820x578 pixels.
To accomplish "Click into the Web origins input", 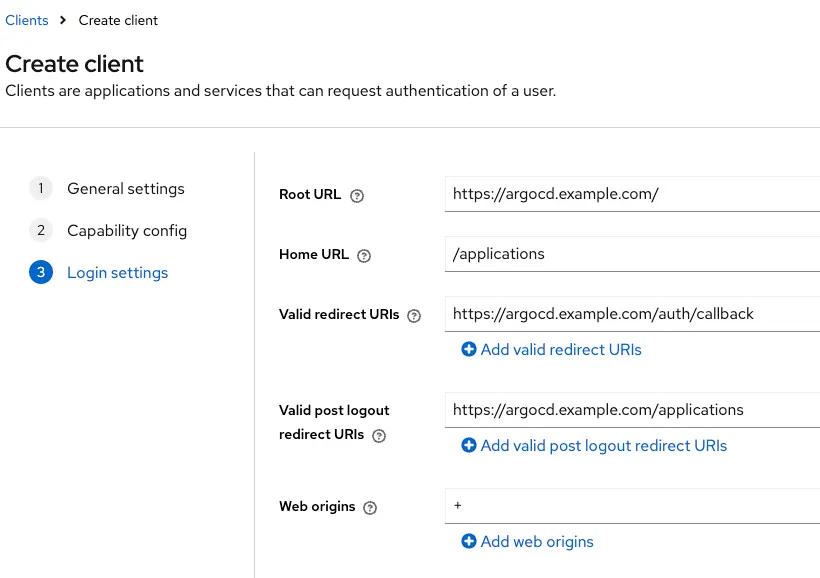I will (x=632, y=506).
